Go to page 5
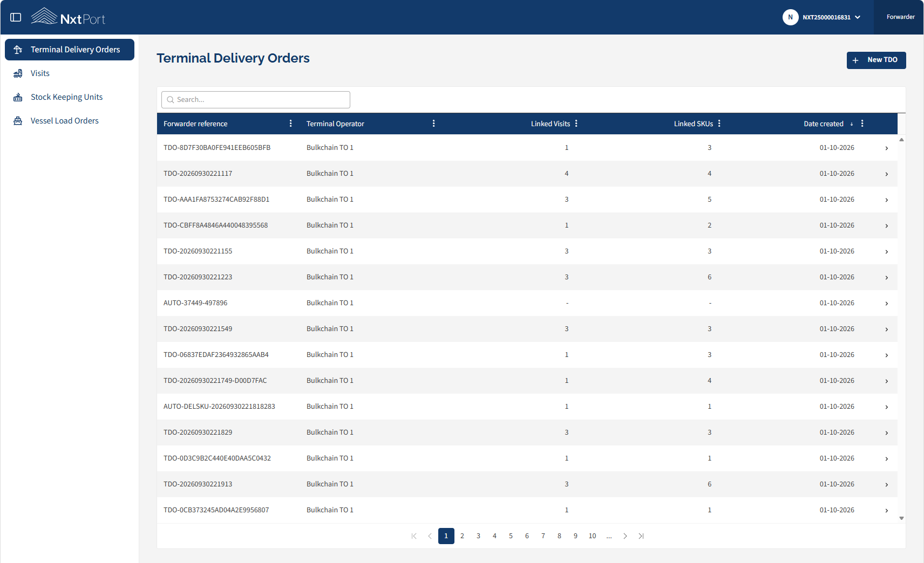The width and height of the screenshot is (924, 563). click(511, 536)
